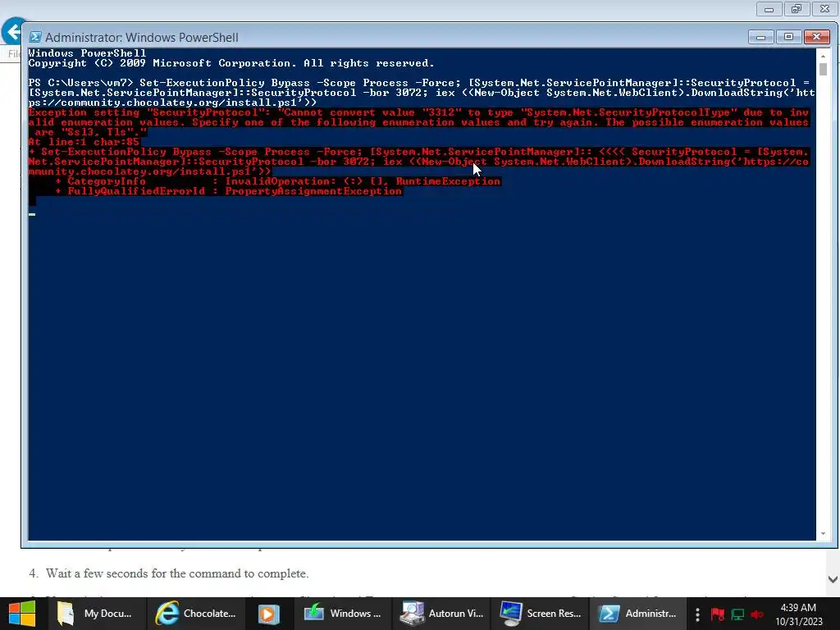Switch to the Autorun Viewer taskbar item

pos(442,614)
